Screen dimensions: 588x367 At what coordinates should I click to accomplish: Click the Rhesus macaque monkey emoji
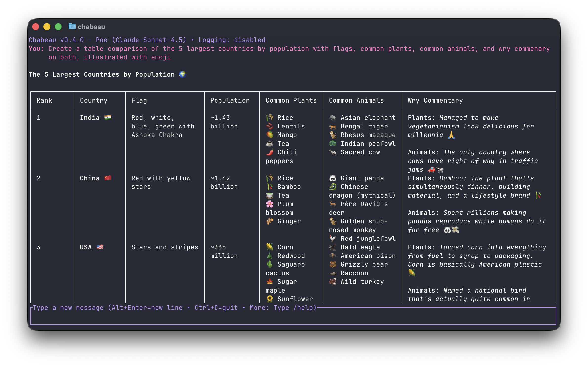click(333, 135)
